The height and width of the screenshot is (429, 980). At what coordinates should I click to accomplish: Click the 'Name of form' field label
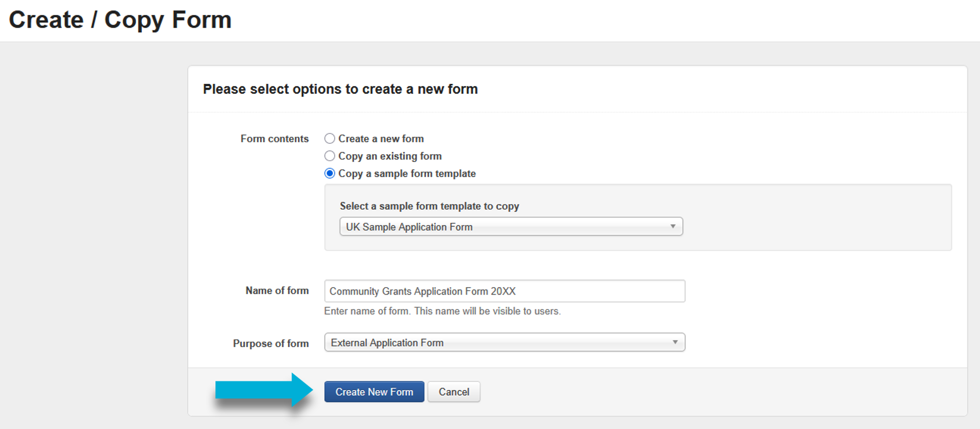(x=277, y=291)
